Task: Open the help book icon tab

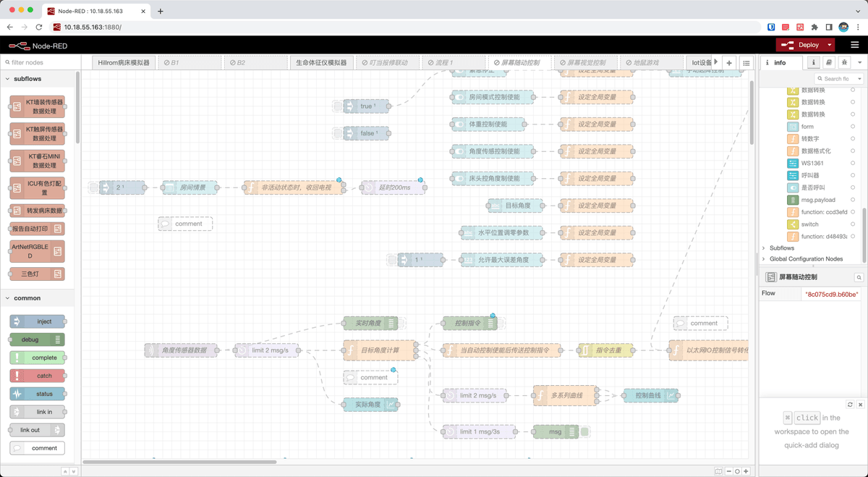Action: (x=829, y=63)
